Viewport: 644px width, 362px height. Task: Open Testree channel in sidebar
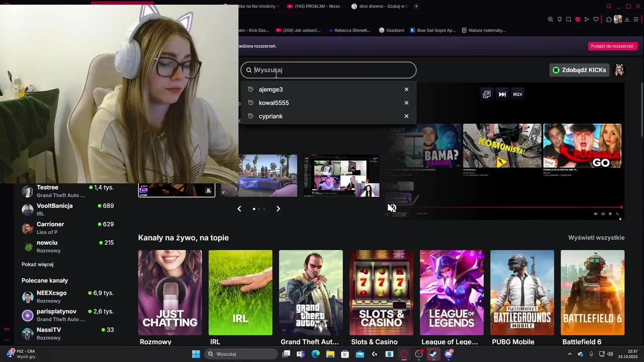tap(68, 191)
